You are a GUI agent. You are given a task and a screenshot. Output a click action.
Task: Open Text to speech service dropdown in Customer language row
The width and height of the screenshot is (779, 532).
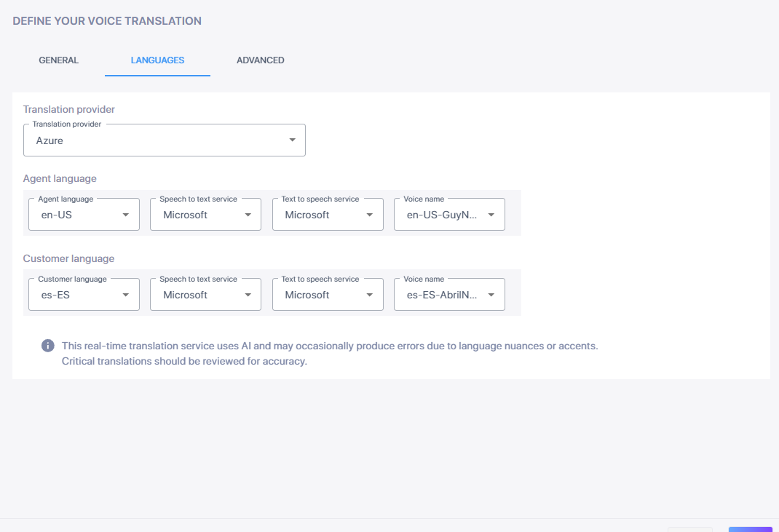328,295
